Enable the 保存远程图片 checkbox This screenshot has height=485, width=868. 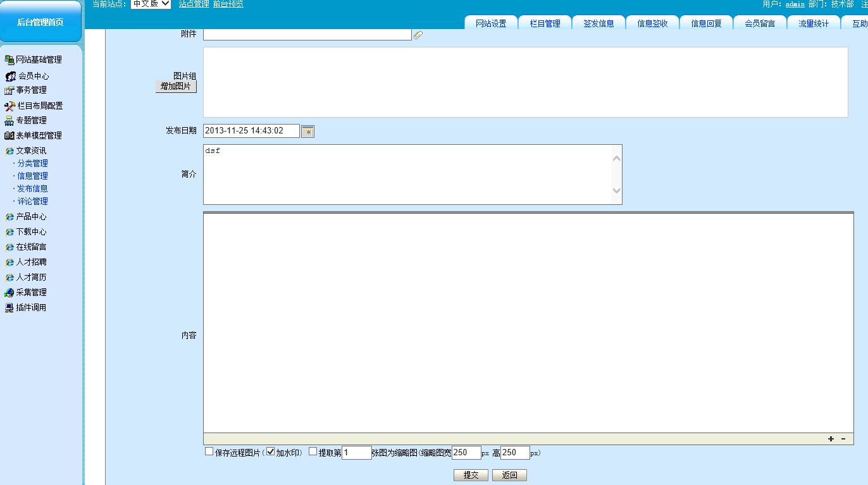tap(209, 451)
